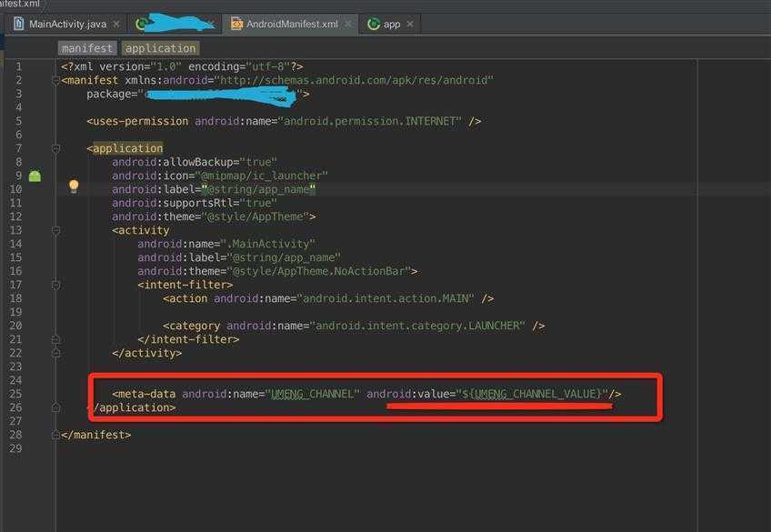Click the @mipmap/ic_launcher icon value

[262, 176]
